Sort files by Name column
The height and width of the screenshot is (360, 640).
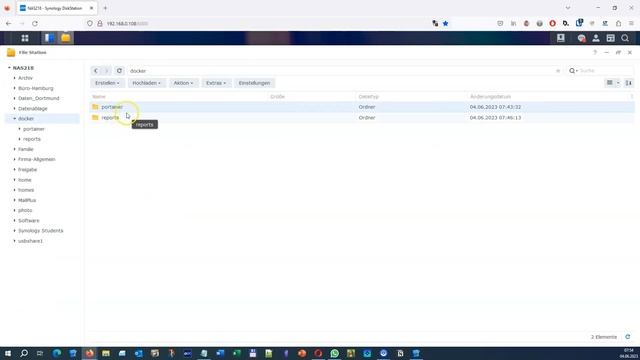click(x=99, y=97)
